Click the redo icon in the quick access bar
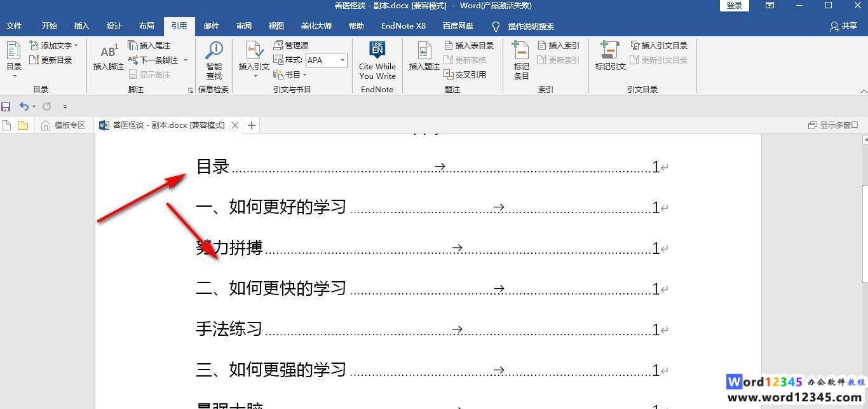Image resolution: width=868 pixels, height=409 pixels. pos(47,106)
